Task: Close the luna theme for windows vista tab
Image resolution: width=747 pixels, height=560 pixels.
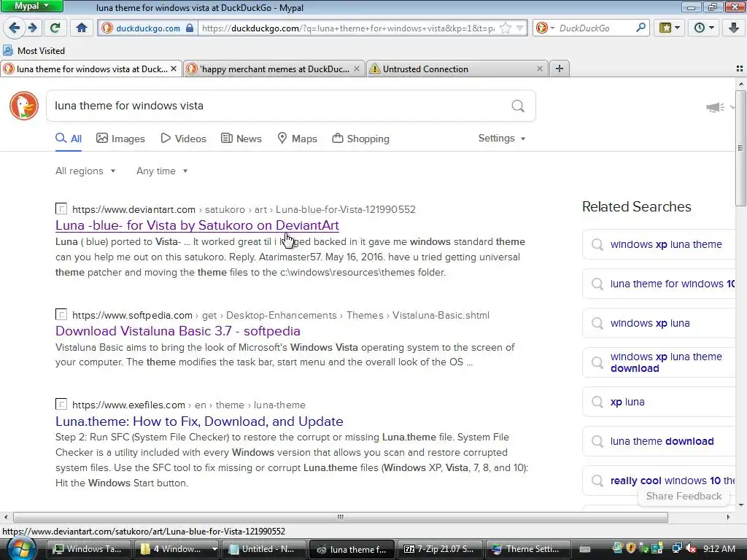Action: tap(174, 69)
